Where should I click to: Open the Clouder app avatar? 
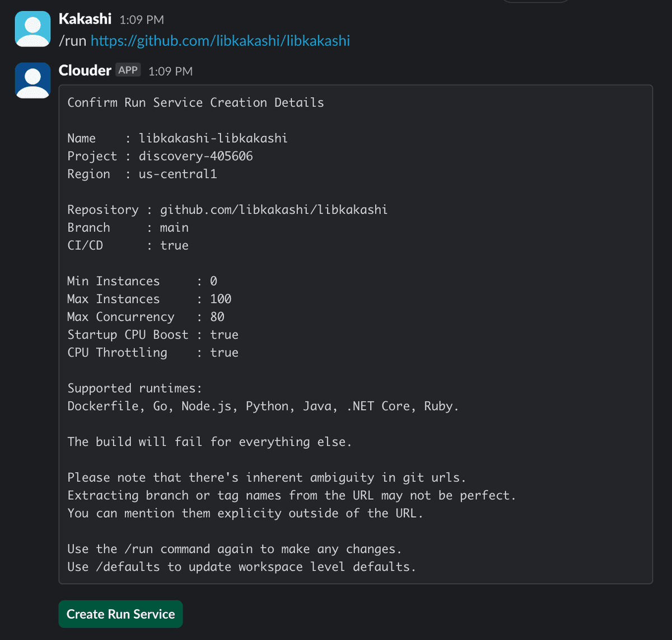(x=33, y=80)
